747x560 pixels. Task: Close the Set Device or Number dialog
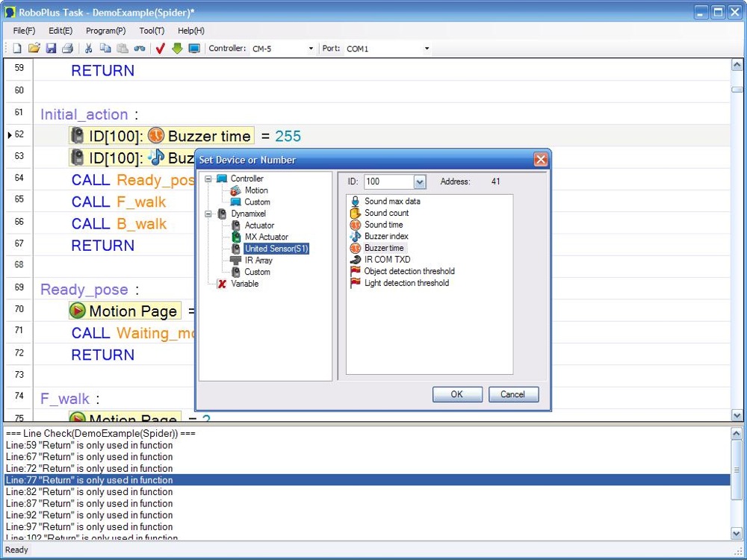[x=540, y=160]
